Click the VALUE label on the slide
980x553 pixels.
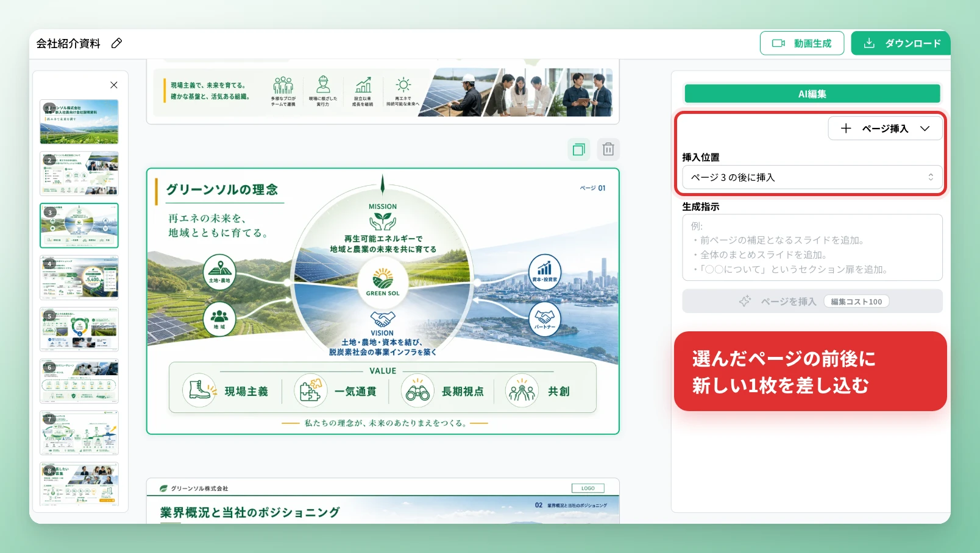(383, 371)
